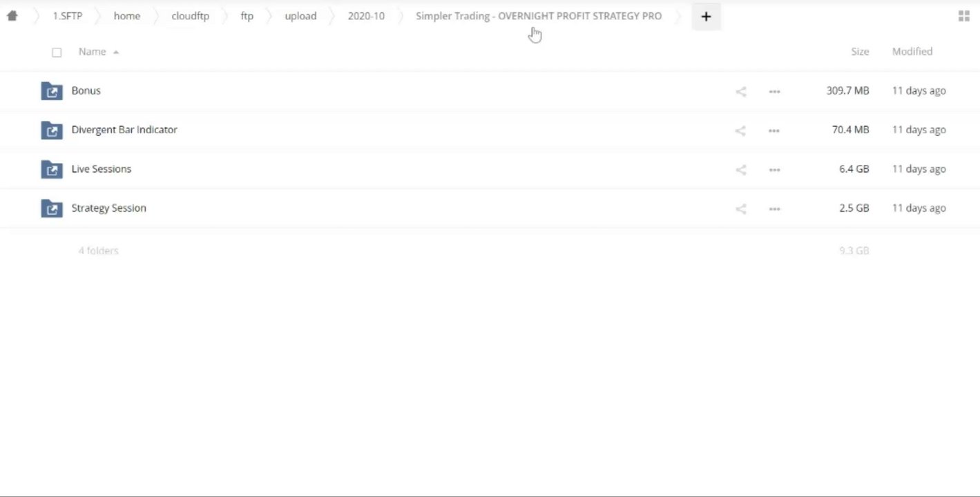Select the Live Sessions name
This screenshot has height=497, width=980.
[102, 169]
